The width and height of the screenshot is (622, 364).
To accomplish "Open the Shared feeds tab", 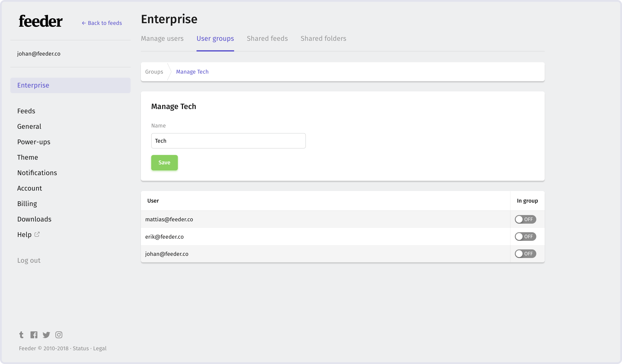I will point(267,38).
